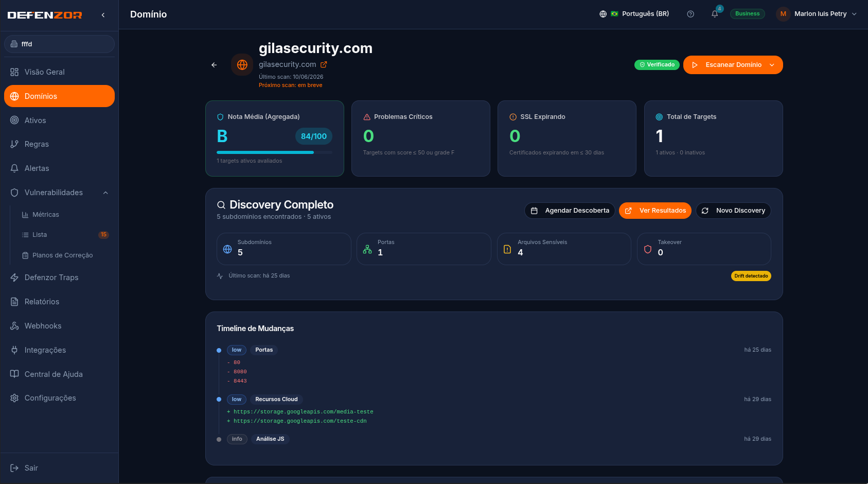Click the fffd workspace field

pyautogui.click(x=59, y=44)
